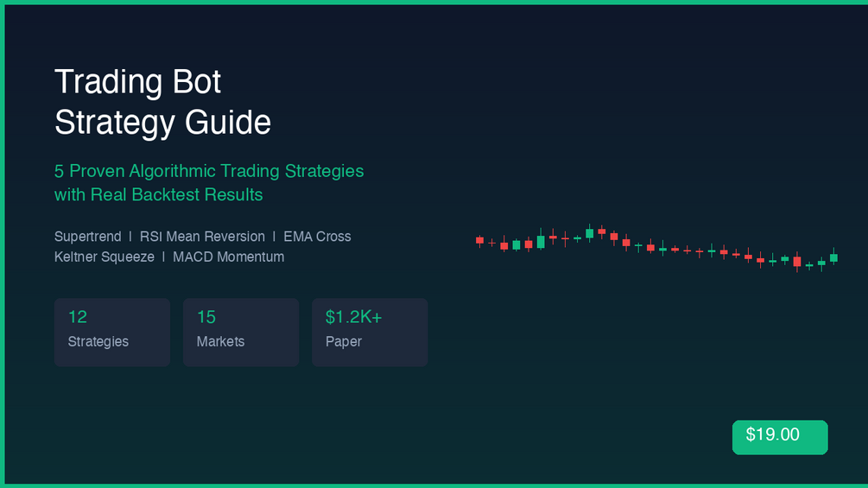868x488 pixels.
Task: Click the MACD Momentum strategy label
Action: point(228,257)
